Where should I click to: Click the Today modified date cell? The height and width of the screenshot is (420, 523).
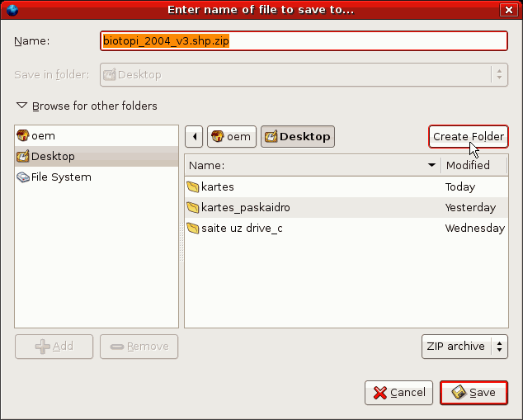pos(460,186)
